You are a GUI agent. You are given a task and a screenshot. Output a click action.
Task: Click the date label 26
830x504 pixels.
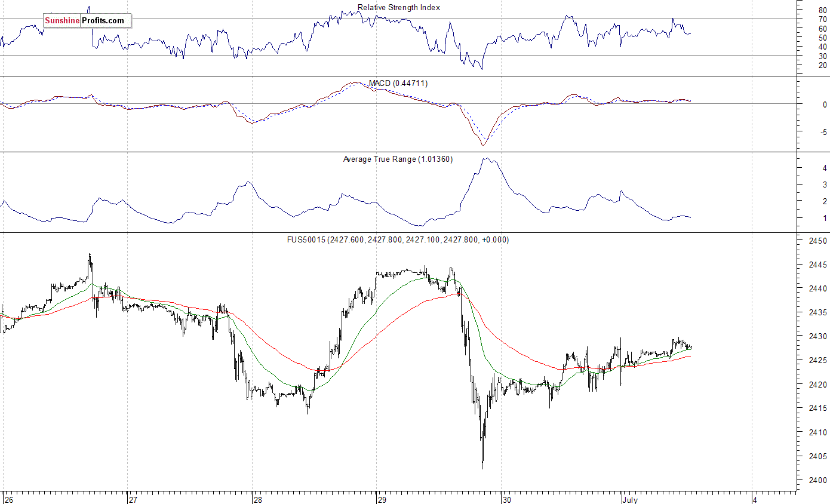tap(8, 499)
